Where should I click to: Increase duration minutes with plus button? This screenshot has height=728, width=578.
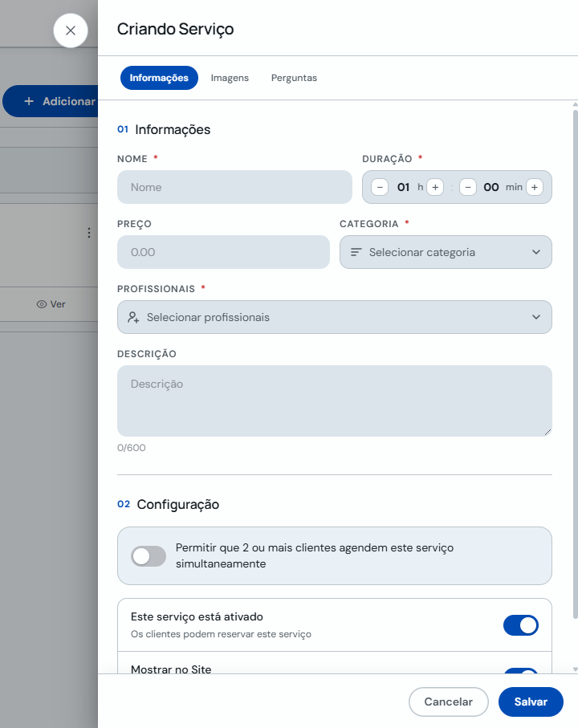535,187
